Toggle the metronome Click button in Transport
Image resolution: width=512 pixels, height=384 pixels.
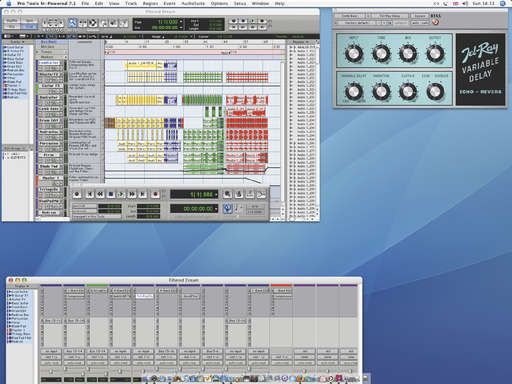coord(239,194)
